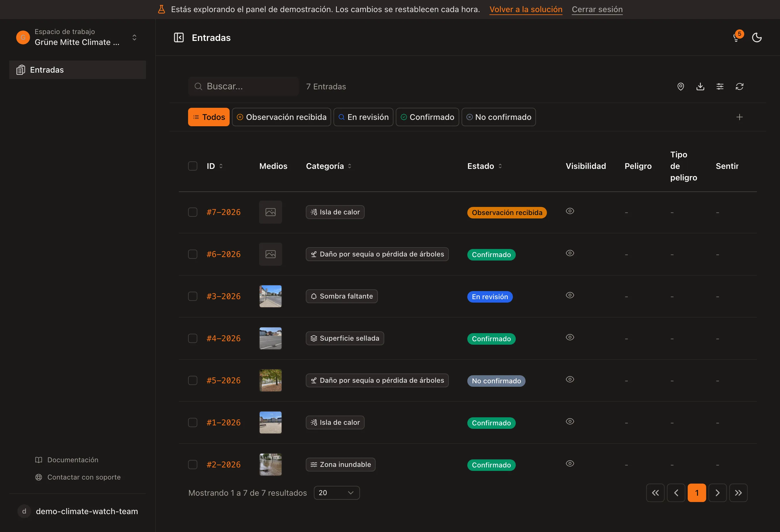The height and width of the screenshot is (532, 780).
Task: Open the map view pin icon
Action: click(x=681, y=86)
